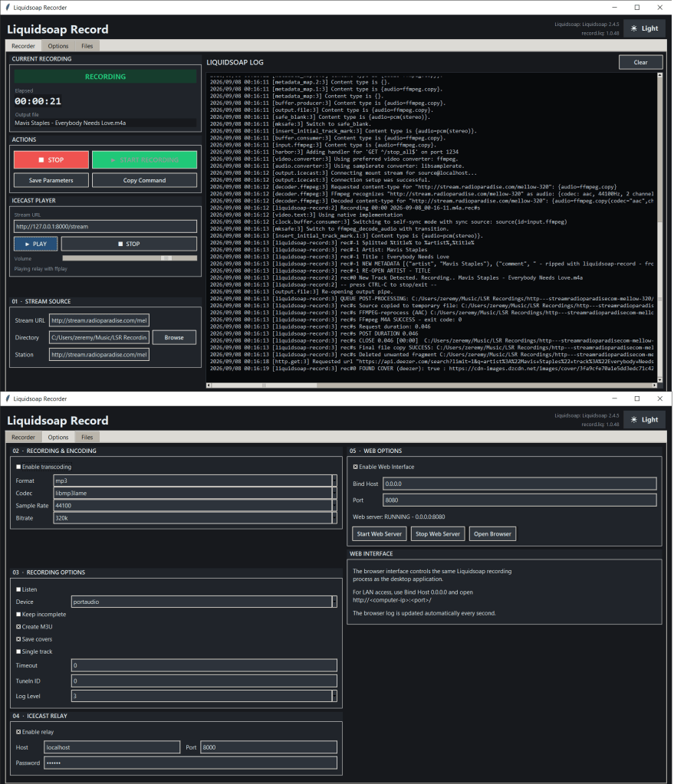Click the elapsed time 00:00:21
Image resolution: width=674 pixels, height=784 pixels.
(38, 101)
